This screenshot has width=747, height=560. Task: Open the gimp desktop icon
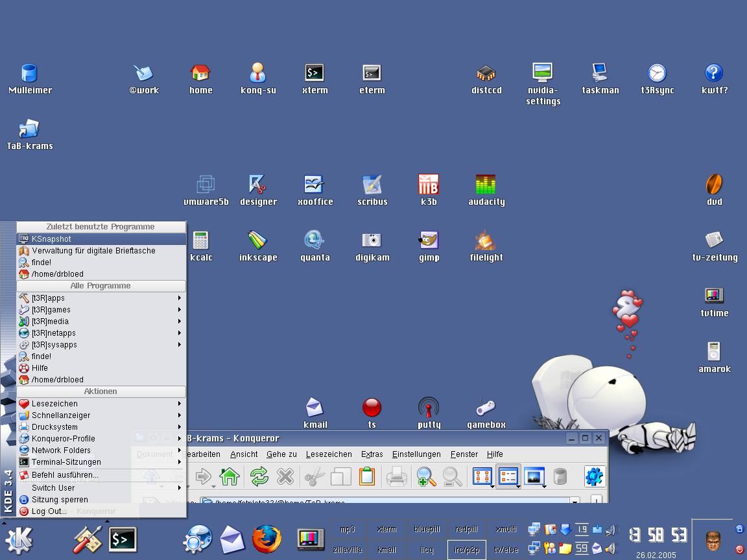(x=429, y=240)
